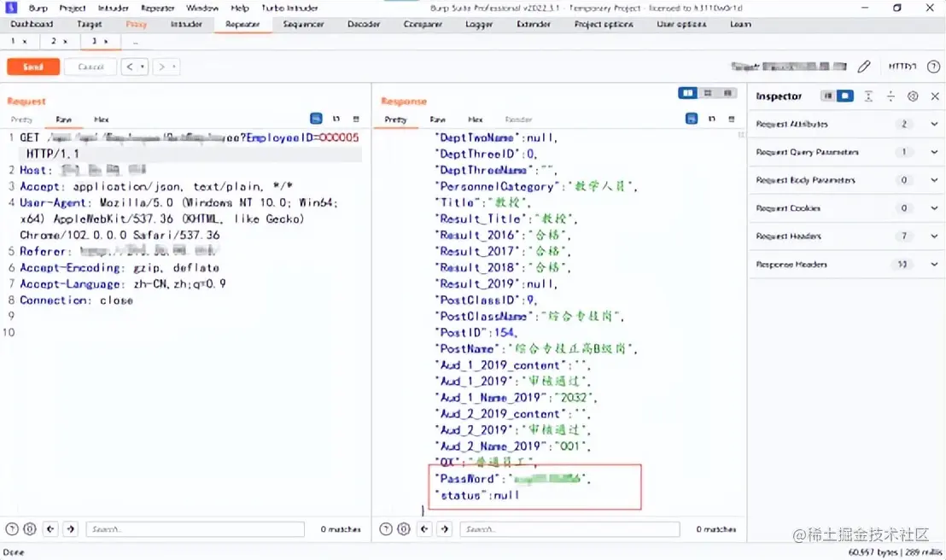This screenshot has width=946, height=560.
Task: Open the User options tab
Action: click(681, 24)
